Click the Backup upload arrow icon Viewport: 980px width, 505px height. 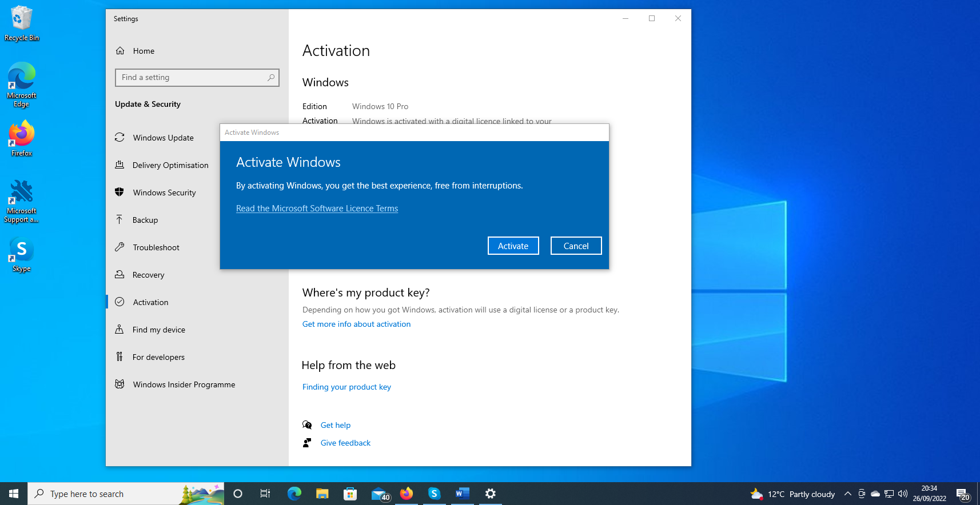(x=119, y=219)
